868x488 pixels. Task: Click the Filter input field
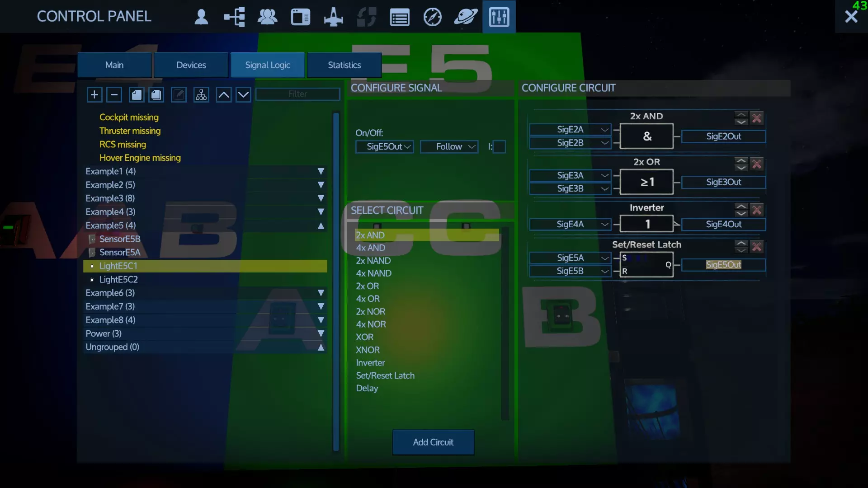coord(297,94)
